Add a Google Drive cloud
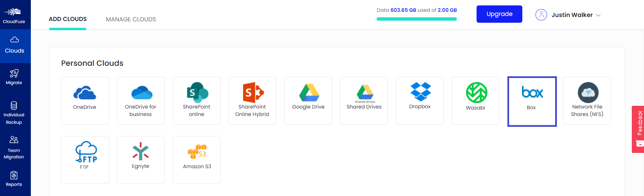The height and width of the screenshot is (196, 644). click(308, 101)
